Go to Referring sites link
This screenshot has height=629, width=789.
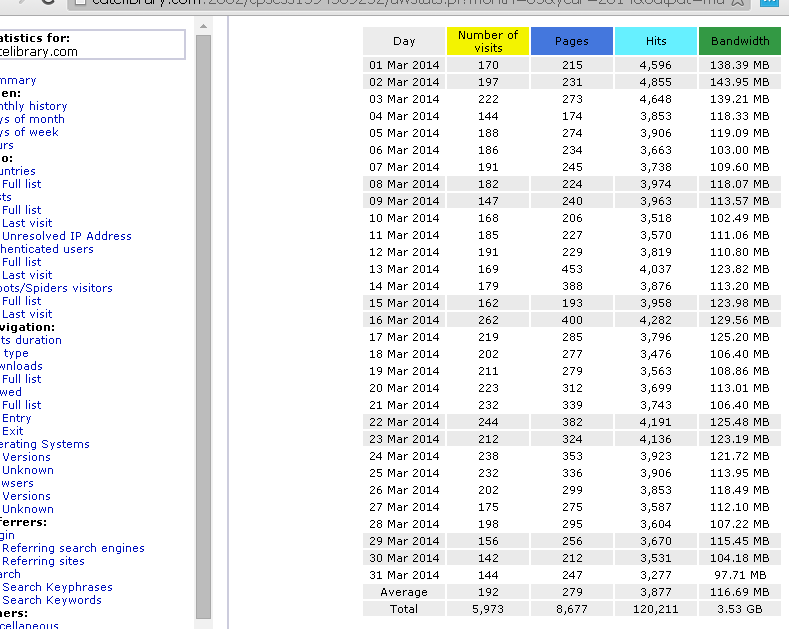[x=43, y=561]
